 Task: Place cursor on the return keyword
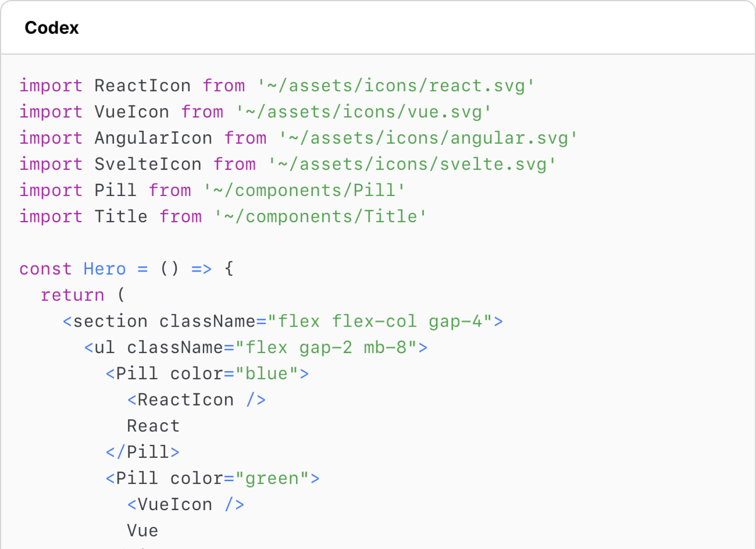pyautogui.click(x=73, y=295)
